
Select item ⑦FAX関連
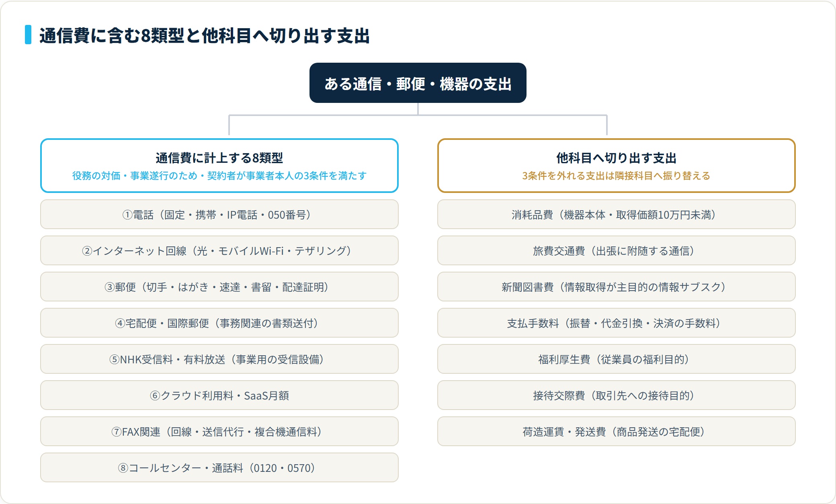click(x=219, y=431)
